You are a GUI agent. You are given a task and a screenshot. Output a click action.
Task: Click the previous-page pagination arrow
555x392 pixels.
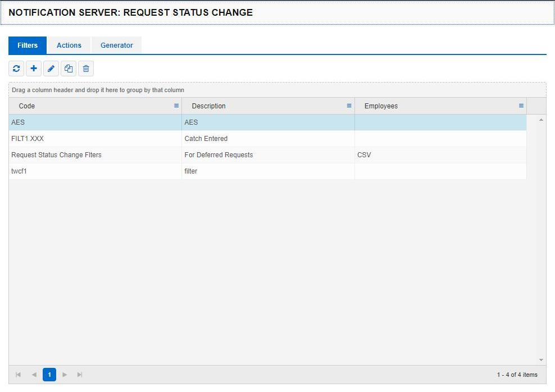click(34, 374)
